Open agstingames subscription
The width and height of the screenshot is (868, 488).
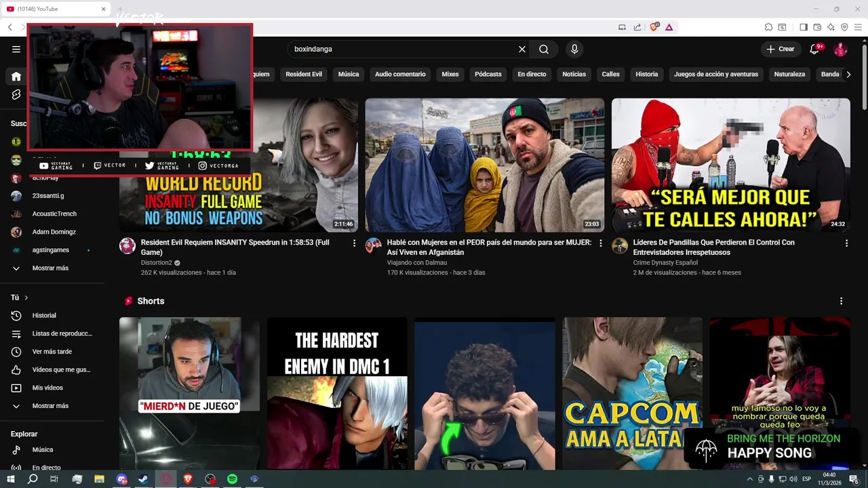tap(52, 250)
